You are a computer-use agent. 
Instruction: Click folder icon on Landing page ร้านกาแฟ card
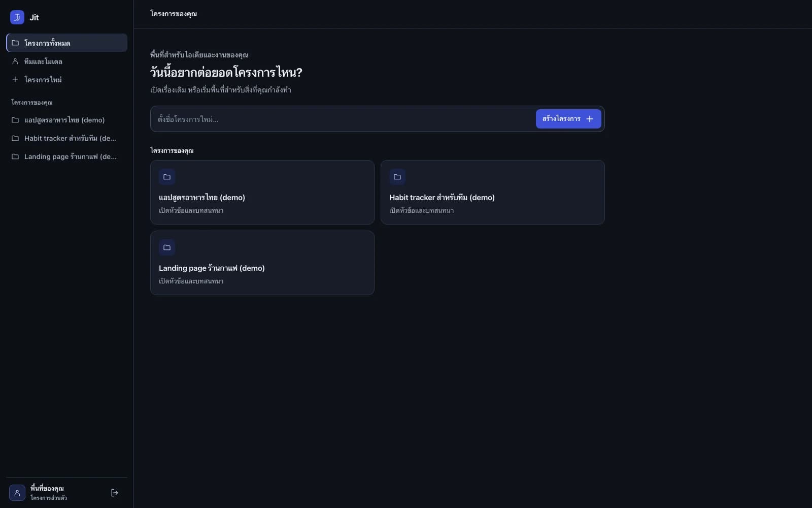pyautogui.click(x=167, y=247)
